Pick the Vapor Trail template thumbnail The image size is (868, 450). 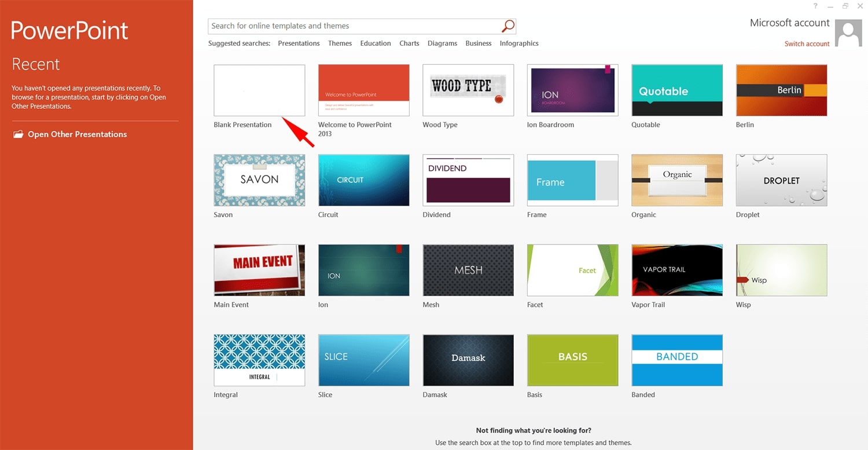tap(677, 270)
